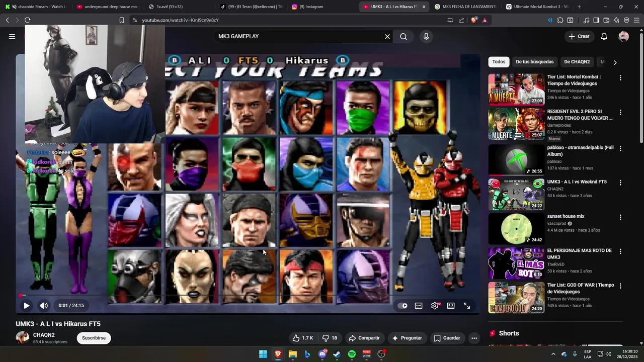Open options for Tier List Mortal Kombat video
The image size is (644, 362).
(x=620, y=78)
